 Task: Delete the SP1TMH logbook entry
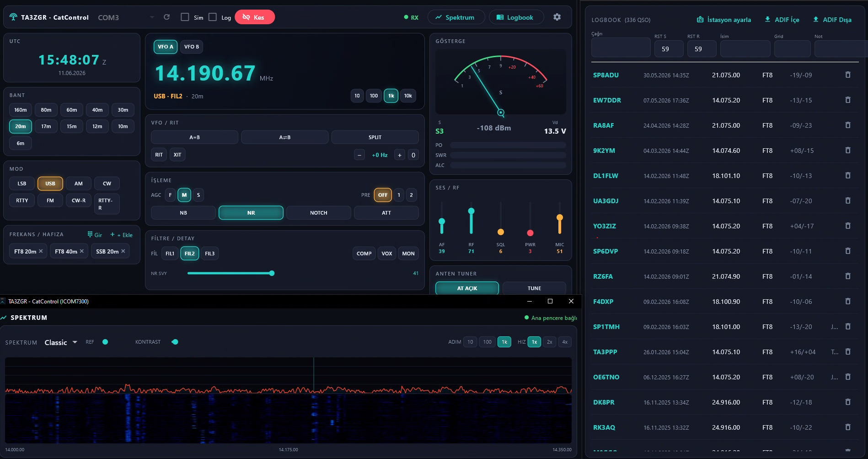coord(848,326)
